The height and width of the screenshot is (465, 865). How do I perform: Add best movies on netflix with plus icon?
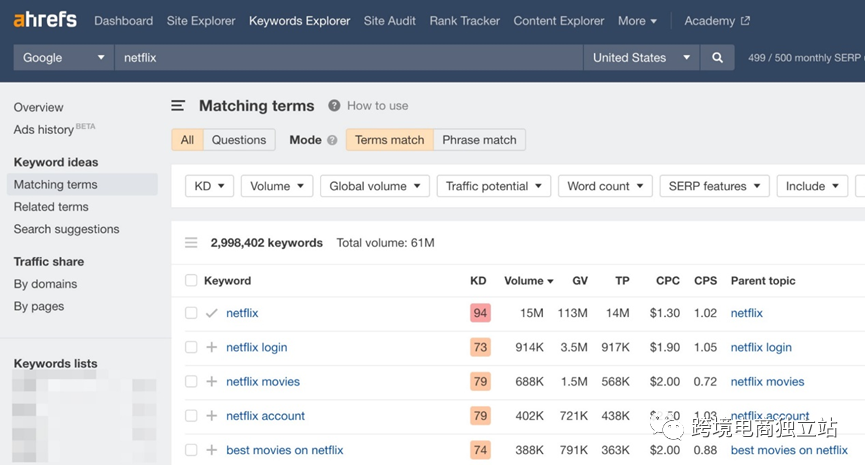pos(211,450)
